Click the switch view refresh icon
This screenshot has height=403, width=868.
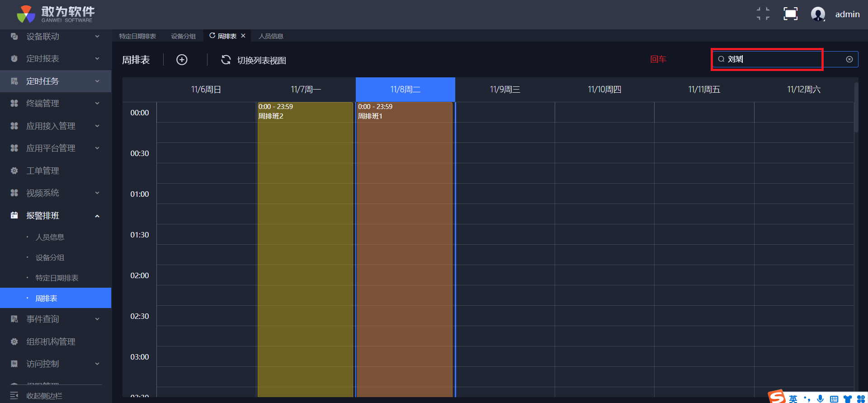tap(226, 60)
